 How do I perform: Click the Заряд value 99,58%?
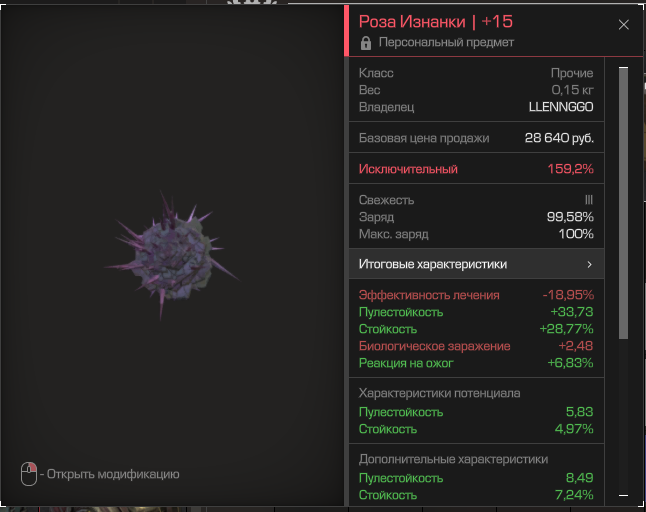(x=571, y=217)
